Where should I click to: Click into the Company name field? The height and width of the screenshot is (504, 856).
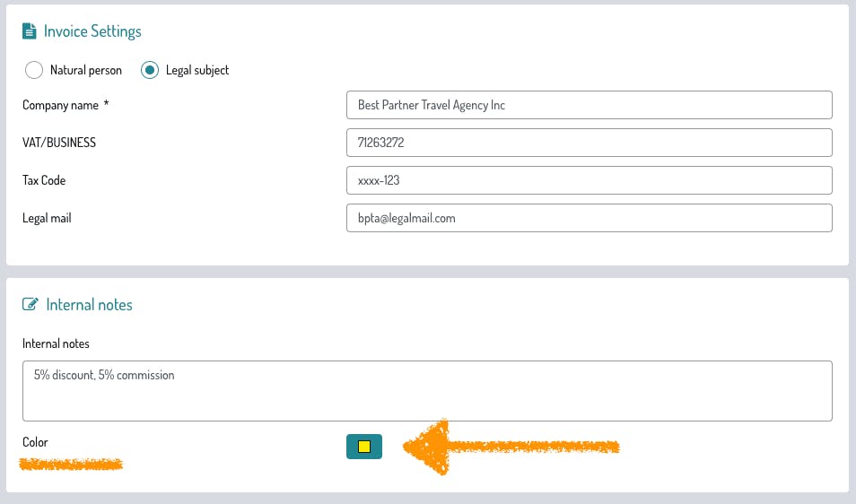(x=589, y=105)
